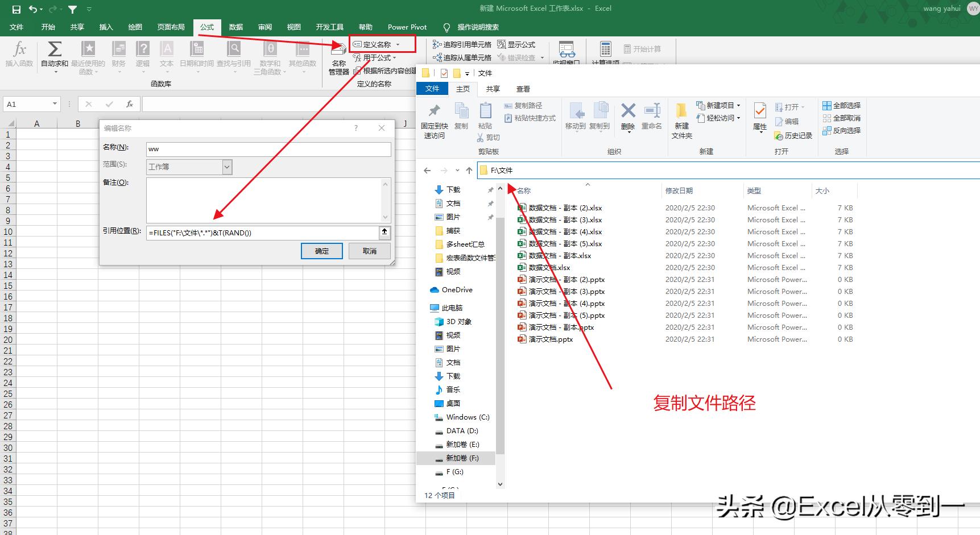Open the 共享 tab in File Explorer
Image resolution: width=980 pixels, height=535 pixels.
pos(493,89)
